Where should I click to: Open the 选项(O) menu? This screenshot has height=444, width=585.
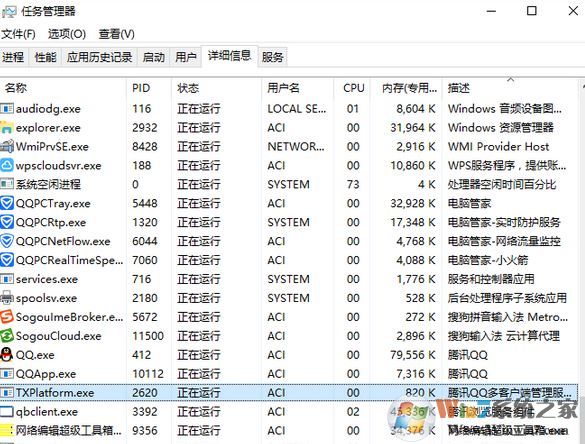click(x=67, y=34)
